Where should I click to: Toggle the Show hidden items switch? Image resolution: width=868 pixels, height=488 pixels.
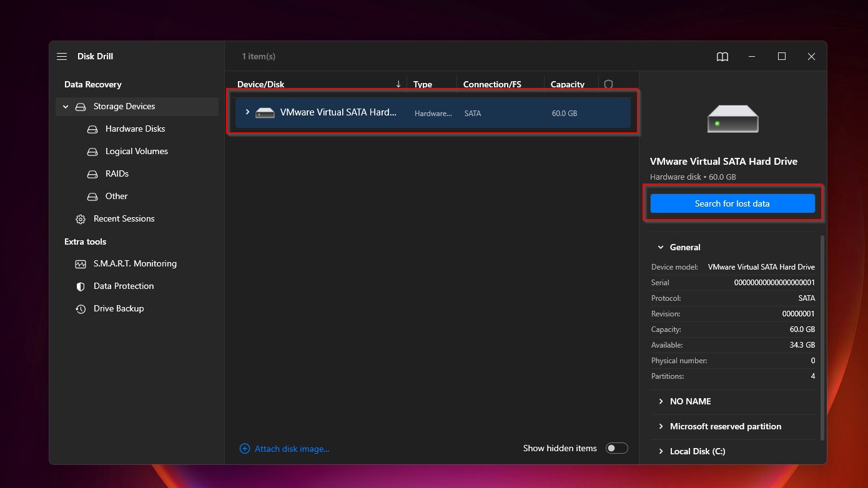coord(616,448)
